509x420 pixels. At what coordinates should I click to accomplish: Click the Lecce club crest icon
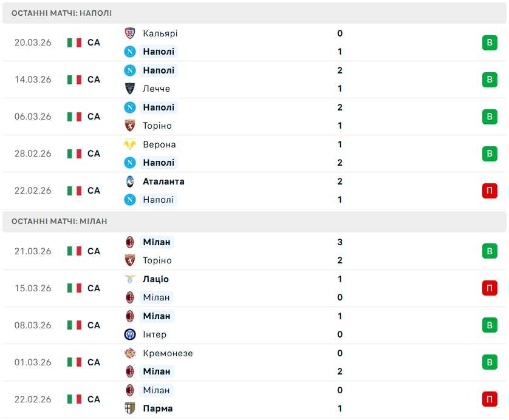[130, 89]
